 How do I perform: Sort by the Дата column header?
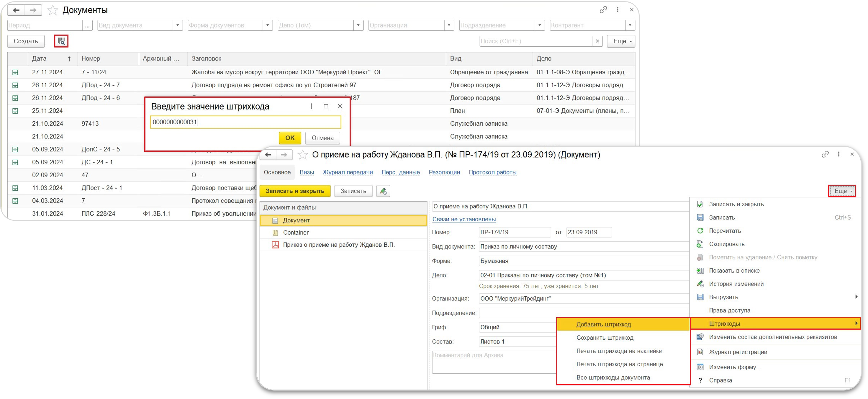pos(53,59)
